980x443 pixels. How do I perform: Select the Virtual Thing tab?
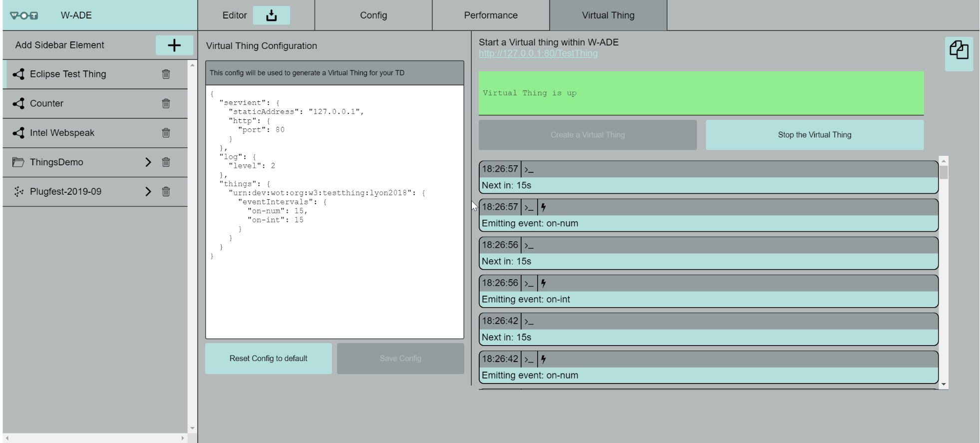[608, 15]
